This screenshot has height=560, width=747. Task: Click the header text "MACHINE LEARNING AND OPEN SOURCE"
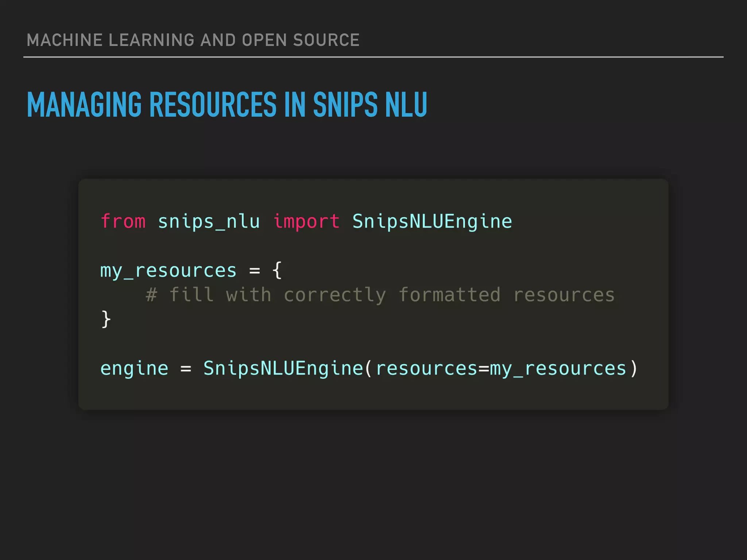point(193,40)
